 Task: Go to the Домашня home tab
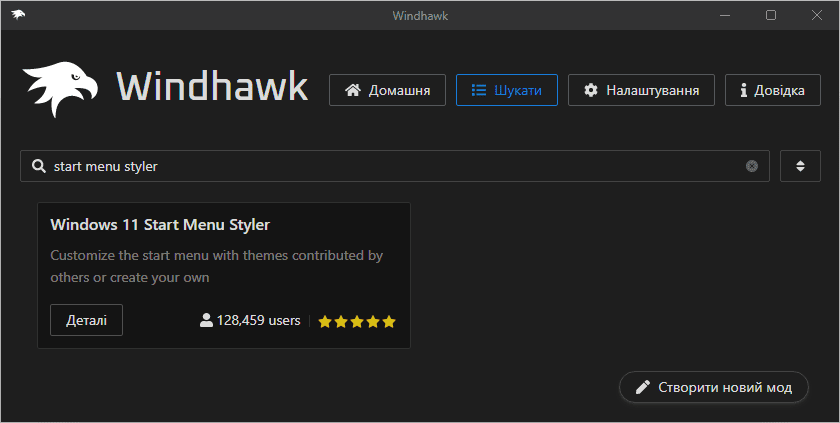(x=387, y=90)
